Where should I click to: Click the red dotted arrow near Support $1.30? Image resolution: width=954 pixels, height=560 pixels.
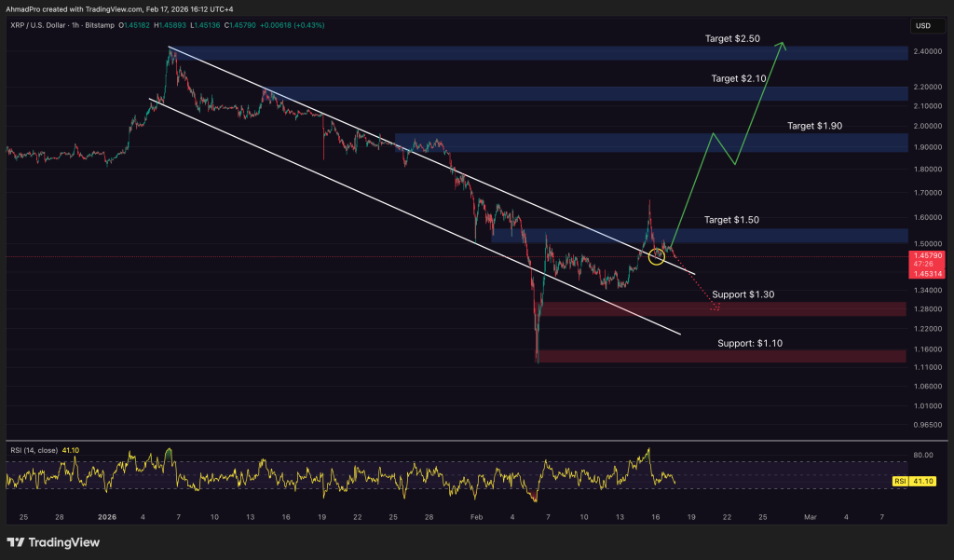pyautogui.click(x=715, y=306)
